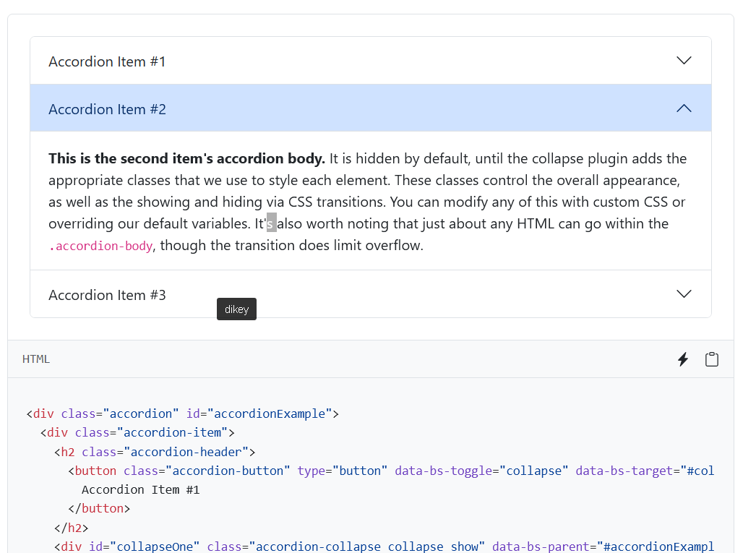Viewport: 756px width, 553px height.
Task: Click code line with id="collapseOne"
Action: pos(384,546)
